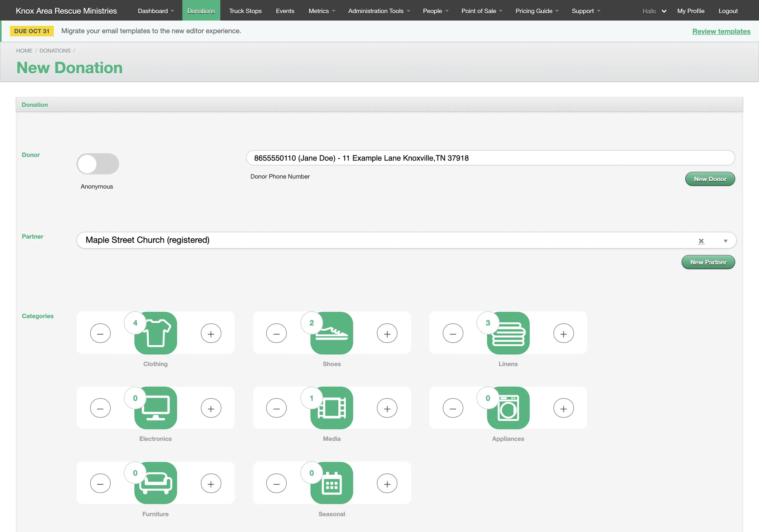Increase Seasonal quantity with plus
The width and height of the screenshot is (759, 532).
click(x=387, y=483)
